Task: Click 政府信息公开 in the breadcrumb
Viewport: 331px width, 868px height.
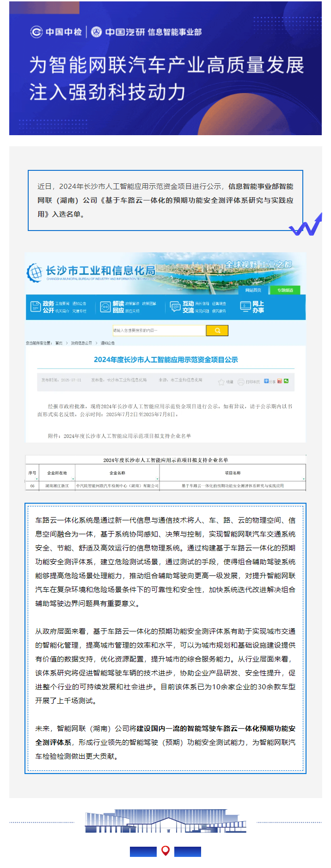Action: point(81,343)
